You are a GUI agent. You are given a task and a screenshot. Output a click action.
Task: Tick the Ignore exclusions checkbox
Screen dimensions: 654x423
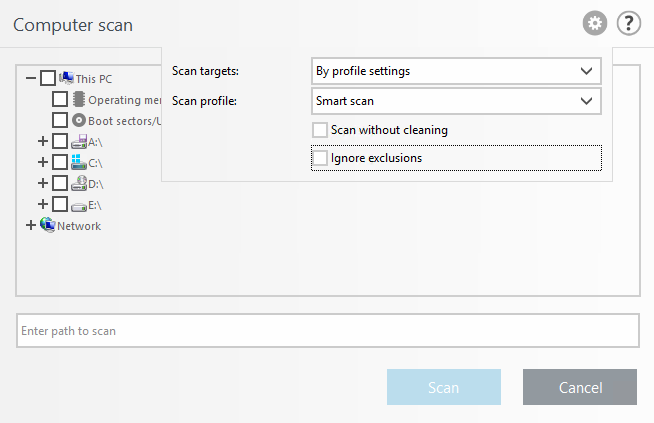(320, 158)
